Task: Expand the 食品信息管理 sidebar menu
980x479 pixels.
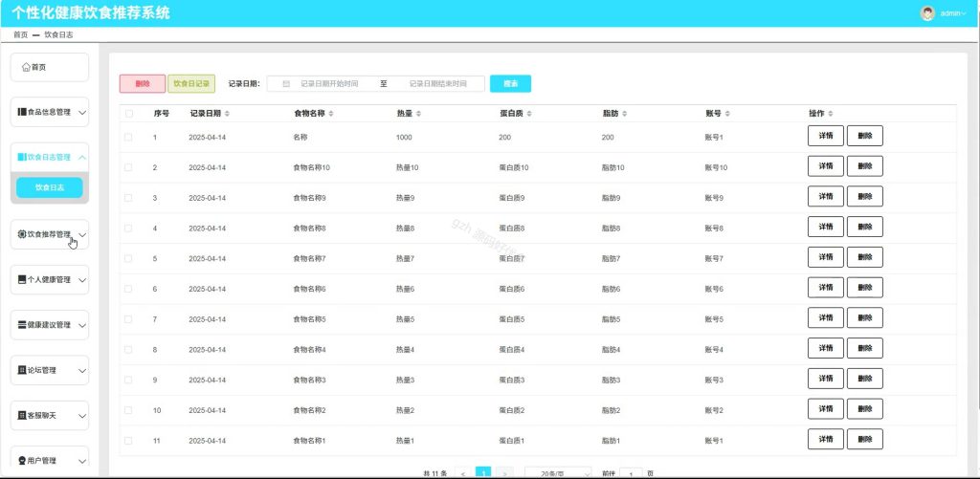Action: click(50, 113)
